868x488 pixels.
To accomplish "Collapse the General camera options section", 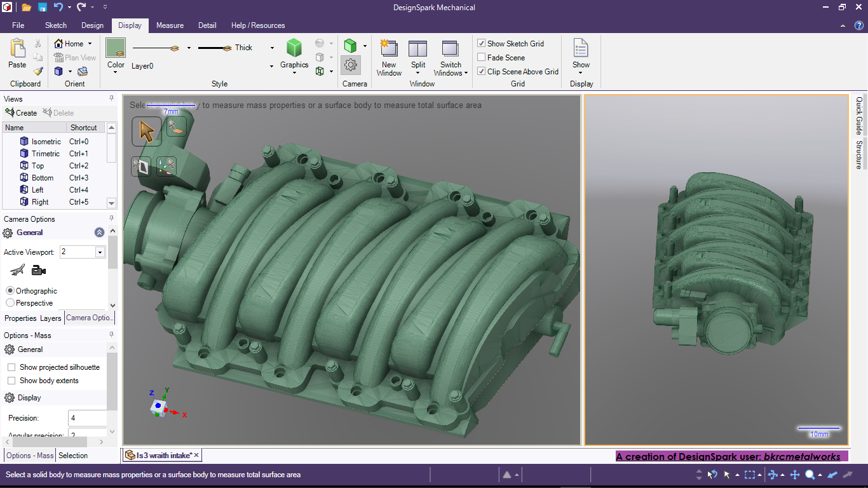I will click(x=99, y=233).
